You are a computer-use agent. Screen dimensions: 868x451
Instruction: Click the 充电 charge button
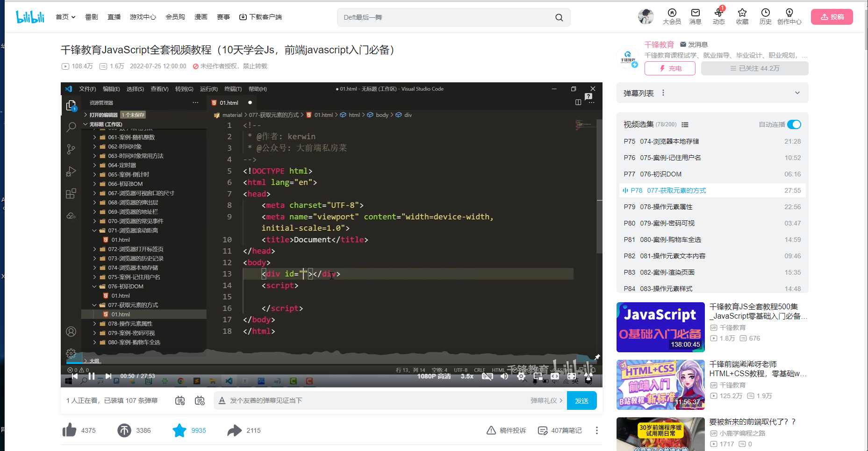click(670, 68)
